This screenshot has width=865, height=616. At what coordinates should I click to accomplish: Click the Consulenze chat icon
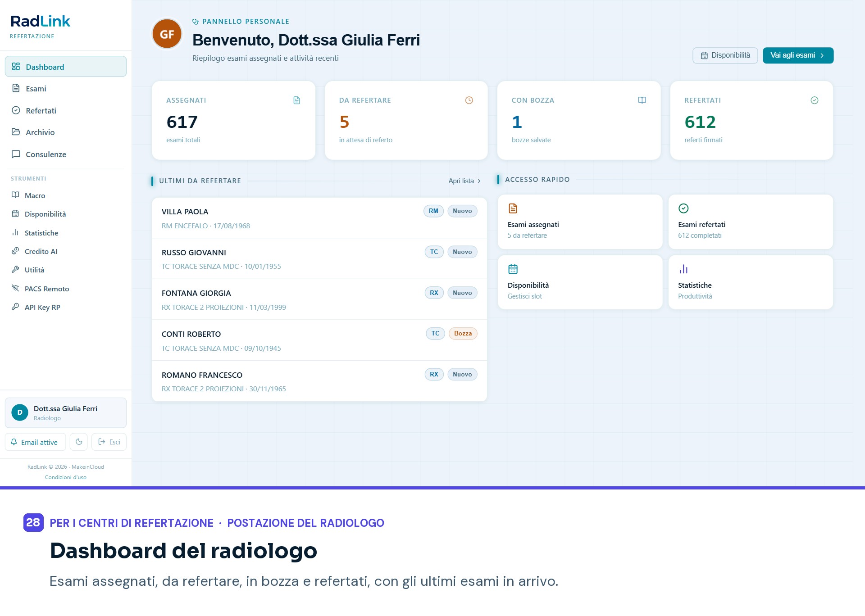click(16, 154)
